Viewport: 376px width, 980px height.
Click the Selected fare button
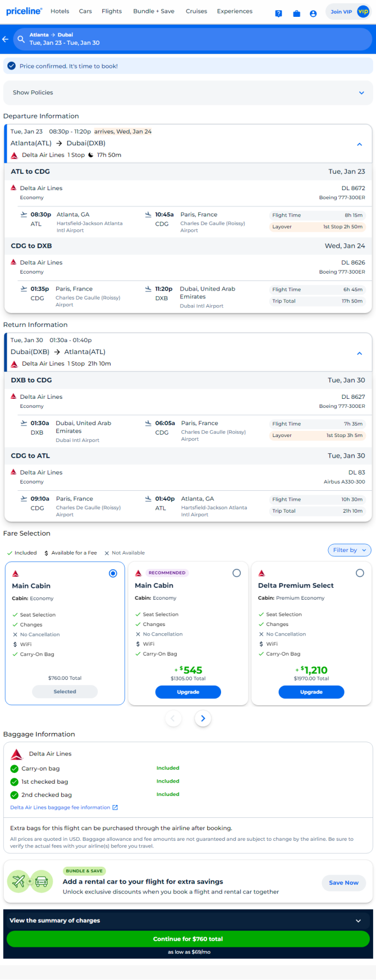point(65,692)
